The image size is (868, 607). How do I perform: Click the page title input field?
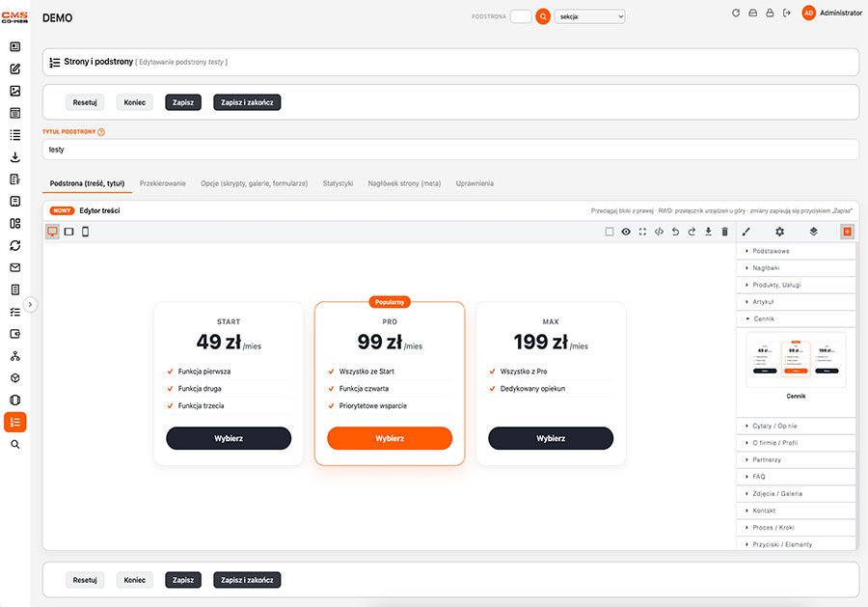tap(450, 150)
